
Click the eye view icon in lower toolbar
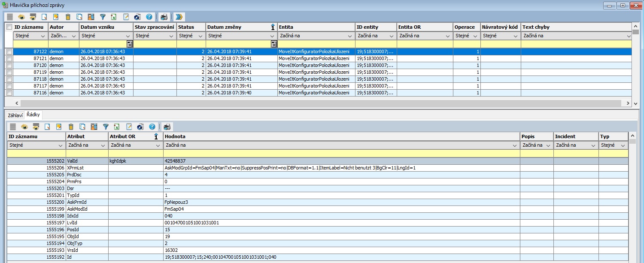[x=24, y=127]
